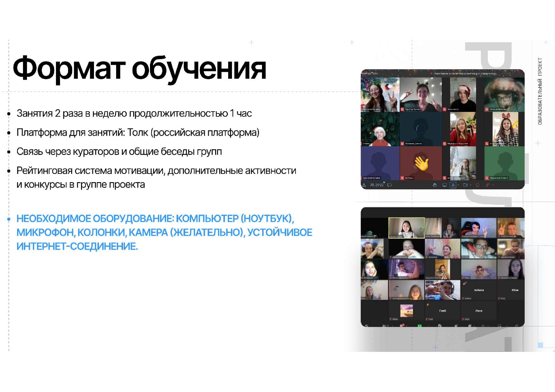
Task: Click the Контур Толк title label
Action: 370,73
